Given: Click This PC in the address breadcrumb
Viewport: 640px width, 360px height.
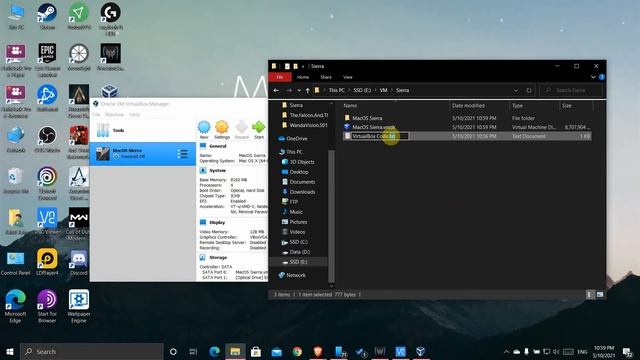Looking at the screenshot, I should (337, 90).
